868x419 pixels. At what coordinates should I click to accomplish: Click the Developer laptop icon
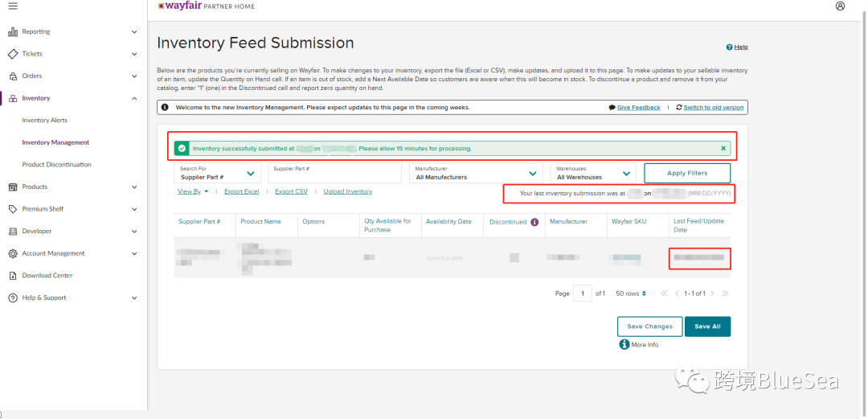coord(13,231)
